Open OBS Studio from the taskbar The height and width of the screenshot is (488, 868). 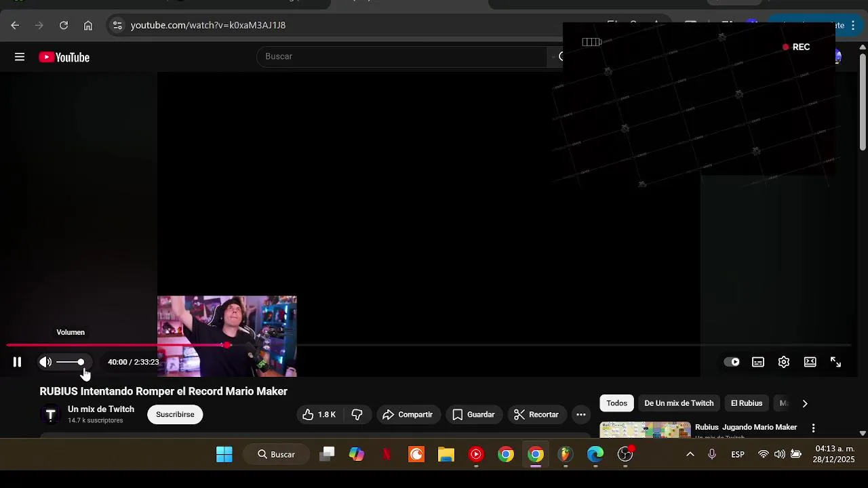click(625, 454)
